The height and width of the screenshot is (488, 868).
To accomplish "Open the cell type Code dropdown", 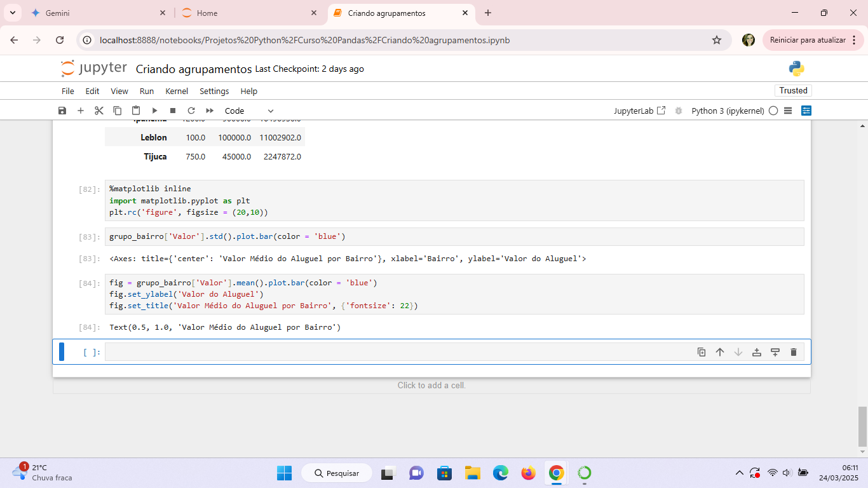I will tap(249, 111).
